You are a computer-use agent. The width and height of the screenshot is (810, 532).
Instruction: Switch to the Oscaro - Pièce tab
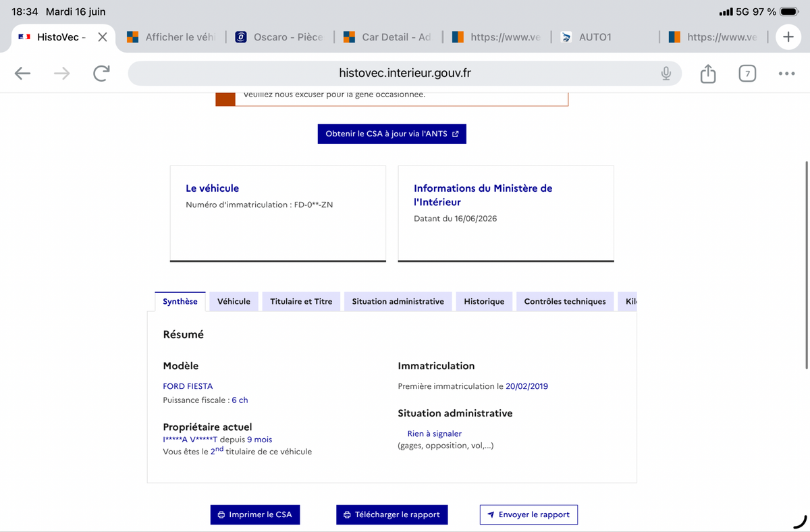(279, 37)
